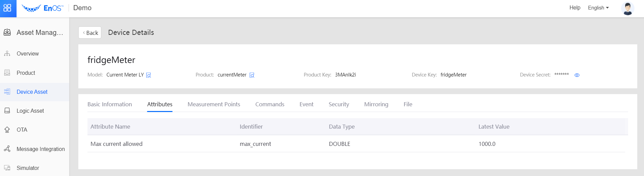Expand the English language dropdown
The image size is (644, 176).
[x=598, y=8]
